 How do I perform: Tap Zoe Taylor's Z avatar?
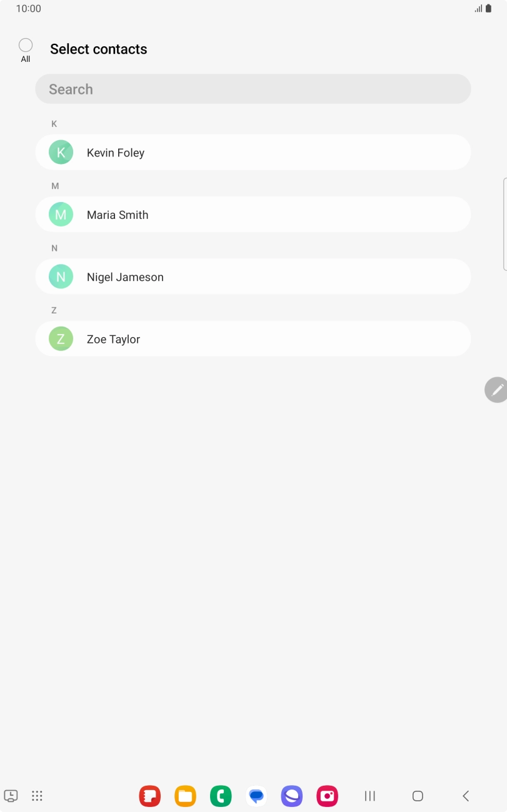tap(61, 339)
